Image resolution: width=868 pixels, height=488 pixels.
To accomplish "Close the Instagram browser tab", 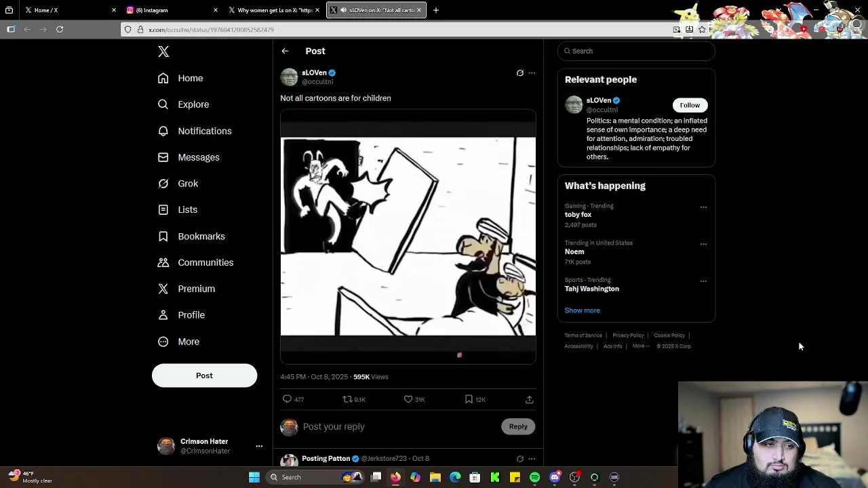I will pos(216,10).
